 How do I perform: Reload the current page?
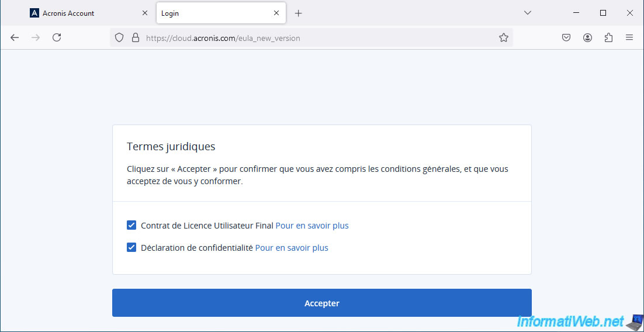57,37
